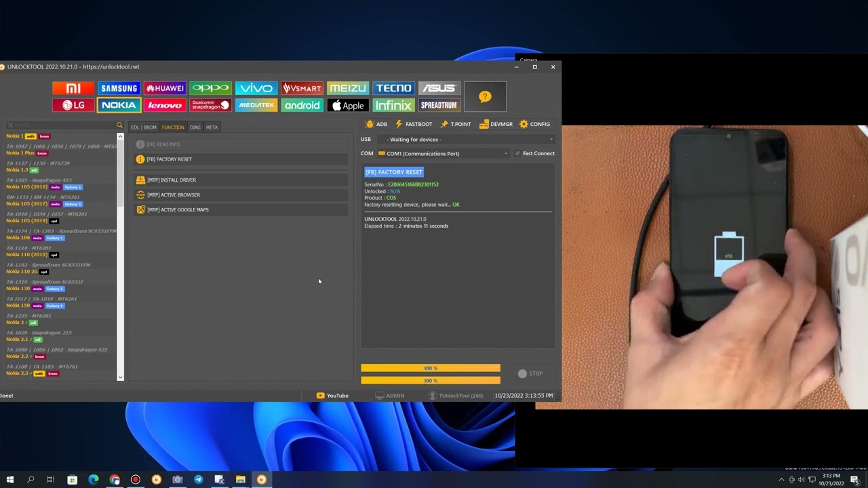
Task: Select the Lenovo brand logo
Action: [165, 105]
